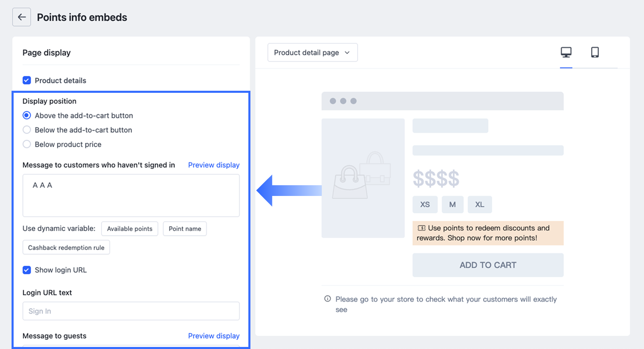The height and width of the screenshot is (349, 644).
Task: Insert the Point name variable
Action: (x=185, y=229)
